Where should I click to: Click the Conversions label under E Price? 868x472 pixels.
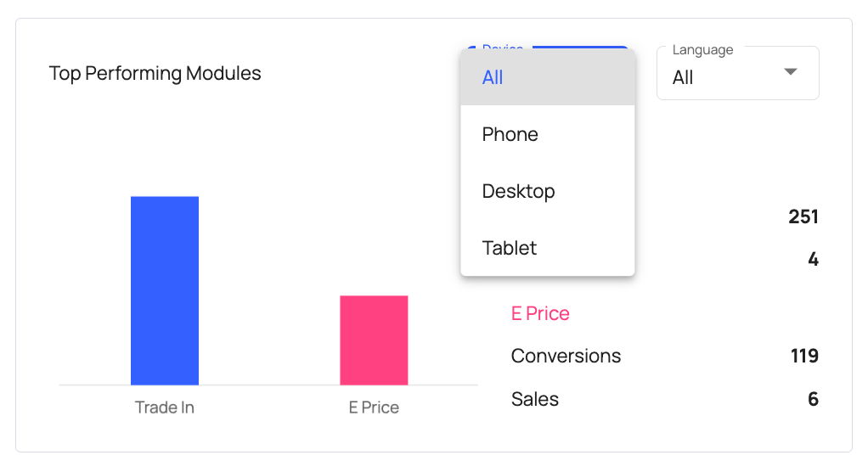(x=566, y=356)
